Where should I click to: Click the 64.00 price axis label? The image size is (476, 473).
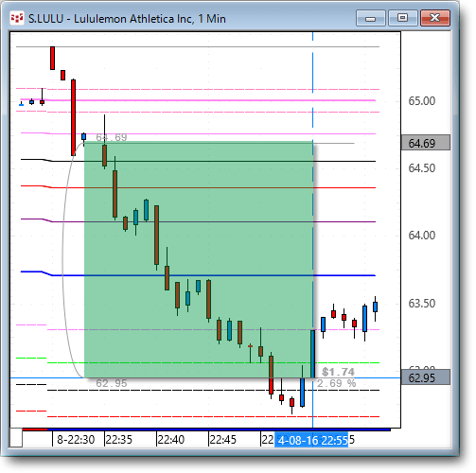click(422, 236)
